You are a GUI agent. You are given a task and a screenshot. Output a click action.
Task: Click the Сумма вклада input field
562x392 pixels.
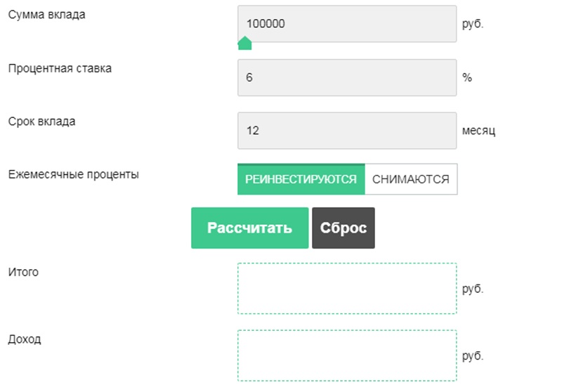click(347, 24)
